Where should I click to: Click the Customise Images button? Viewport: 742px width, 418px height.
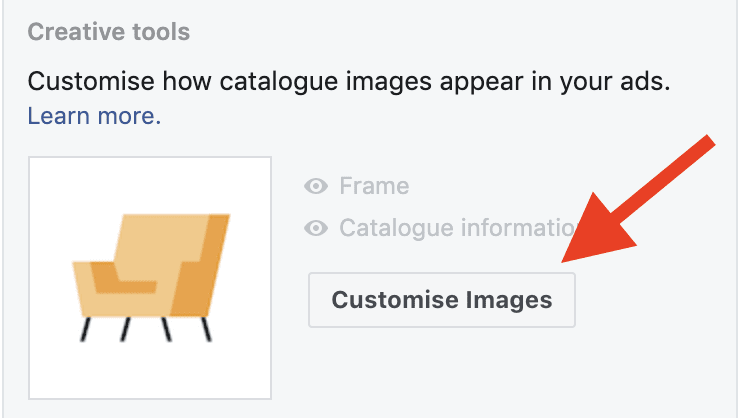441,299
